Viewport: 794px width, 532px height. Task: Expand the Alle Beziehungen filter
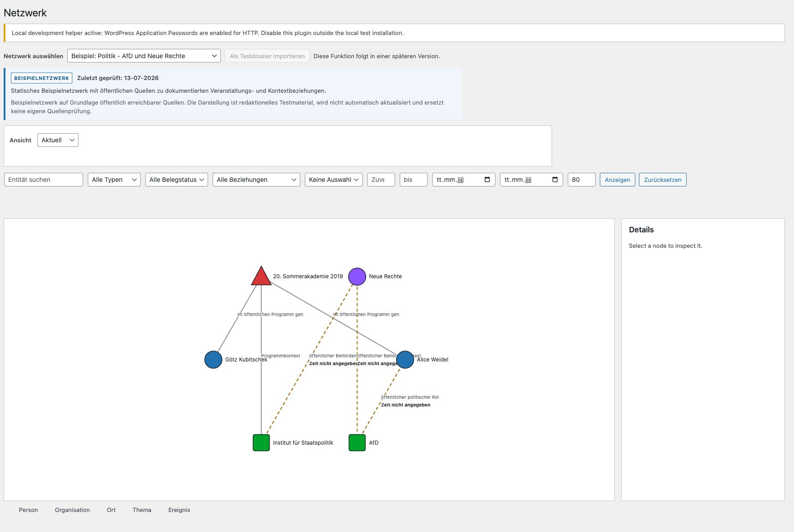coord(256,180)
